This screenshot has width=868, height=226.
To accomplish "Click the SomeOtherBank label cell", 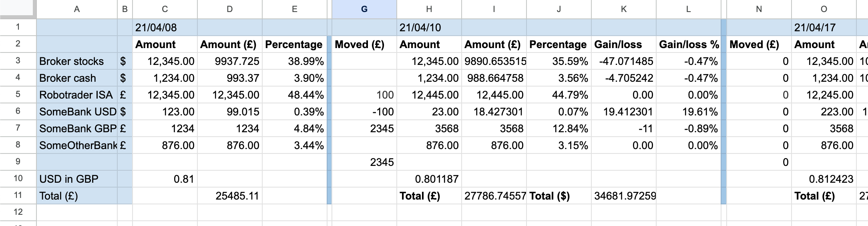I will (77, 145).
